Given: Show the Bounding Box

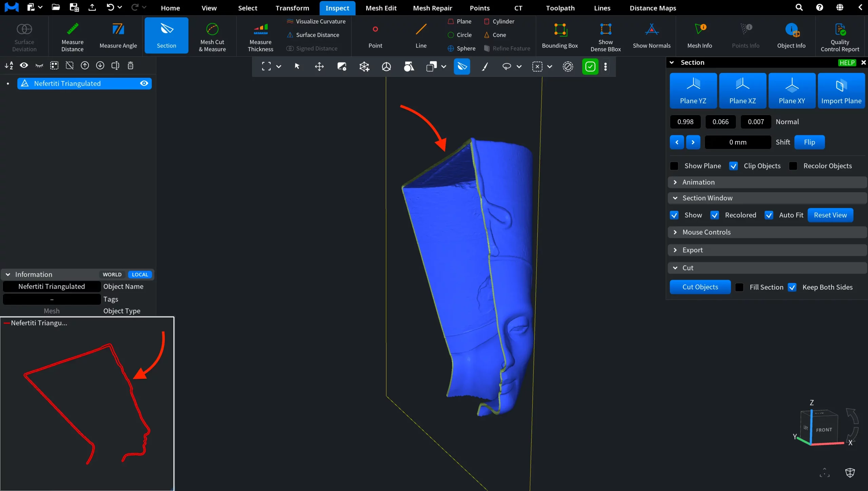Looking at the screenshot, I should pyautogui.click(x=560, y=36).
